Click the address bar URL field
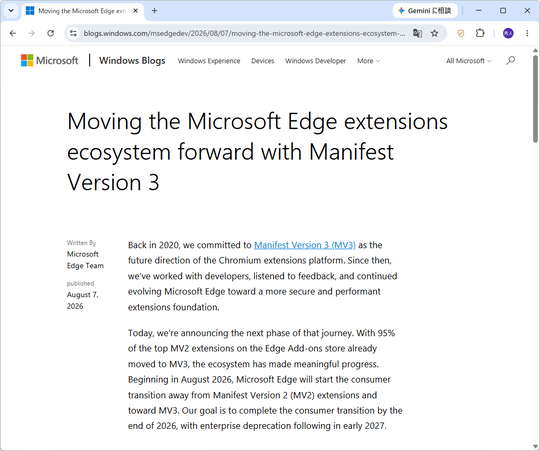Viewport: 540px width, 451px height. point(244,33)
